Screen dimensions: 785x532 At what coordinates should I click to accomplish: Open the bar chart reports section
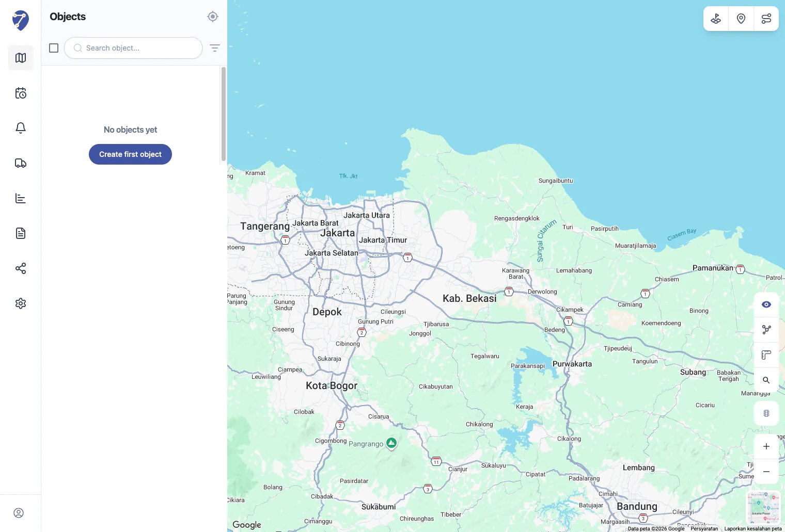click(21, 198)
